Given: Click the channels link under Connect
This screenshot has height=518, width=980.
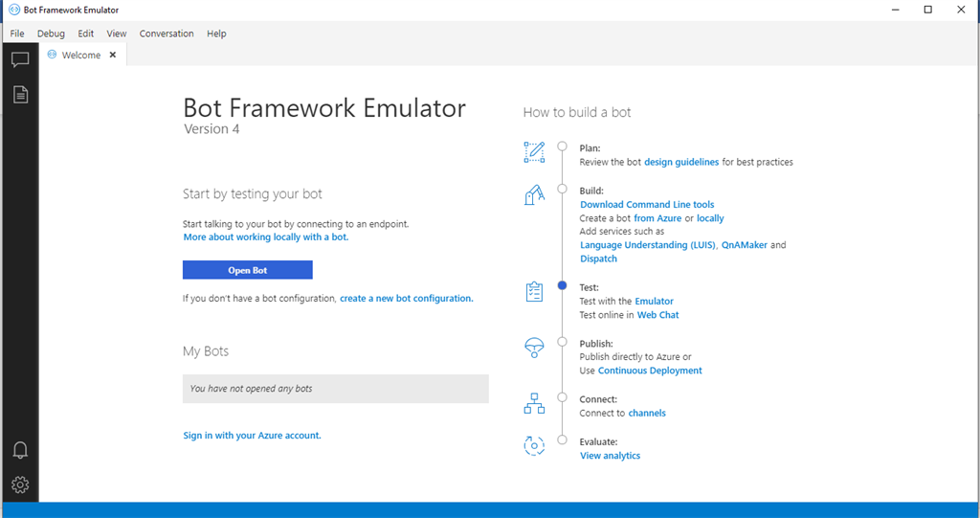Looking at the screenshot, I should 647,414.
